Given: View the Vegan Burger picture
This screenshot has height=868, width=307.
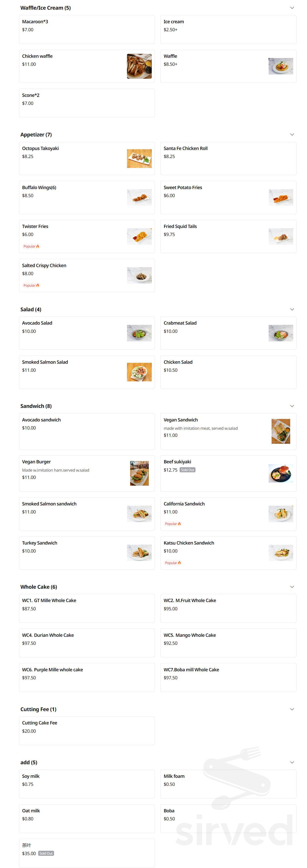Looking at the screenshot, I should point(139,473).
